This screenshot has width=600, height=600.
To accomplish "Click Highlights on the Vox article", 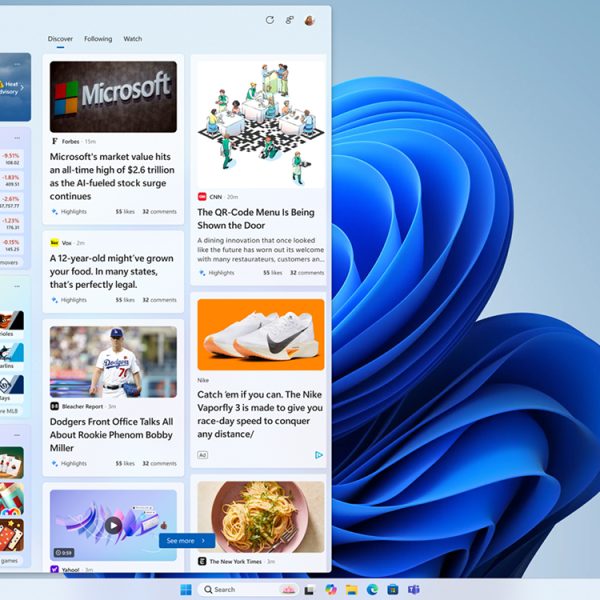I will click(x=69, y=300).
